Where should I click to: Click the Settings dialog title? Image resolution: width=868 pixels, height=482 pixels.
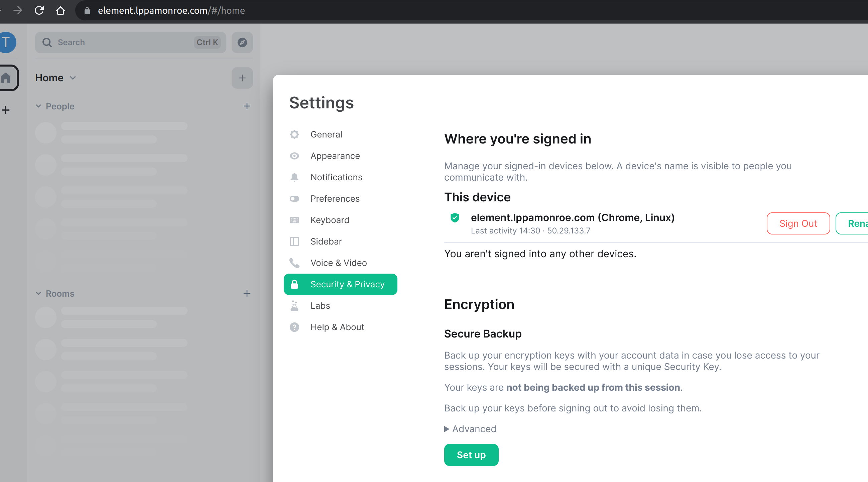coord(322,103)
